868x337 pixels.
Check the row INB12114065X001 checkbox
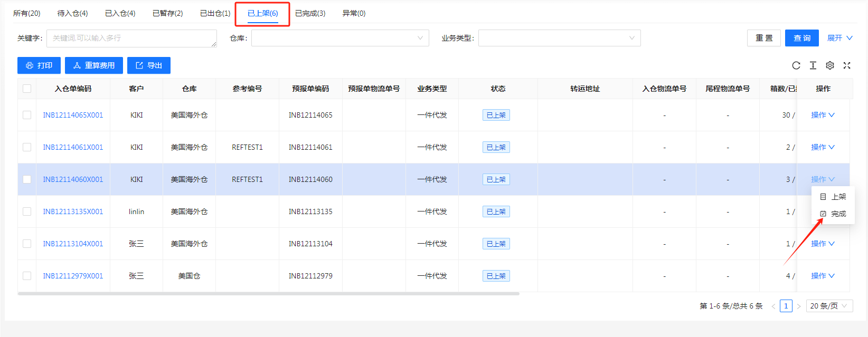point(27,115)
